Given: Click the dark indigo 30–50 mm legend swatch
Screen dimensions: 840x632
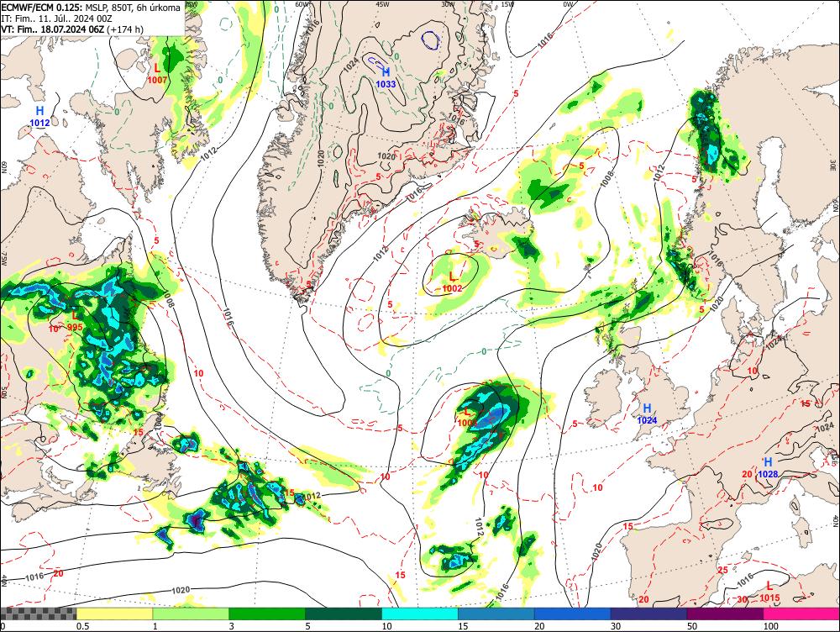Looking at the screenshot, I should (x=648, y=614).
